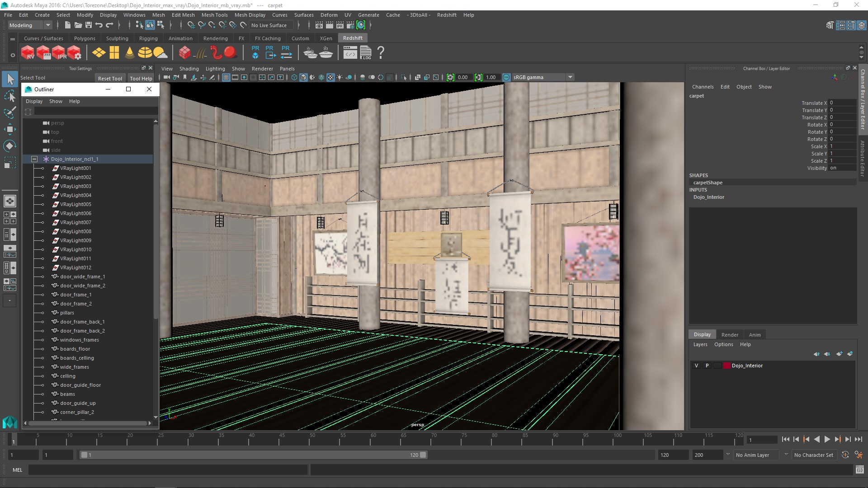Select the Move tool in toolbox
This screenshot has height=488, width=868.
pos(9,129)
